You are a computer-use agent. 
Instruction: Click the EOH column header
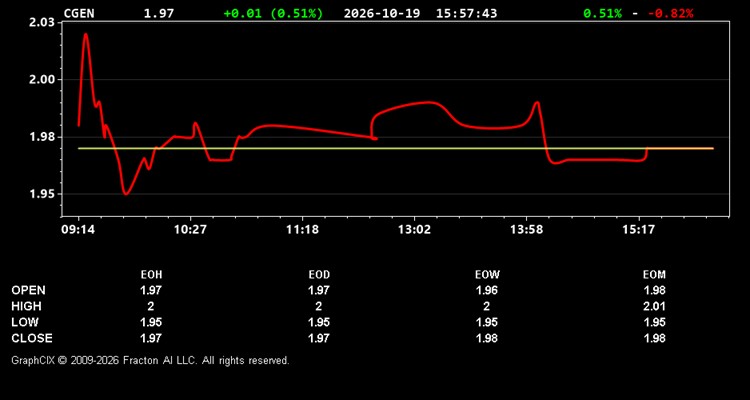coord(151,275)
